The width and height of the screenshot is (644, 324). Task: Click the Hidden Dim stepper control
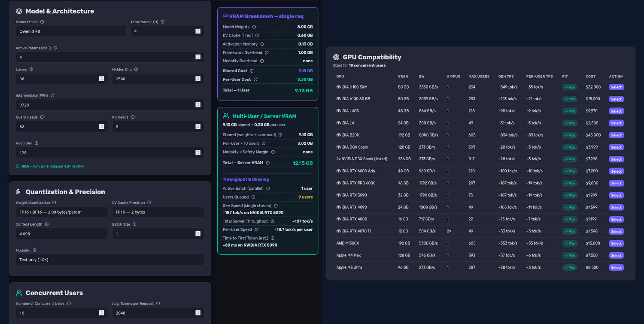[198, 79]
